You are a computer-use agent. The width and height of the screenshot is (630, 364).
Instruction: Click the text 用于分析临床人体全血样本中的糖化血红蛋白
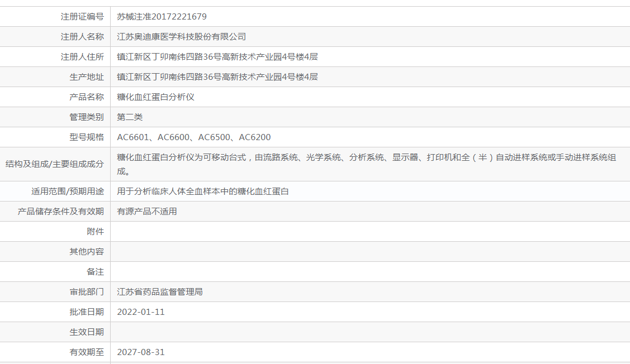click(x=203, y=191)
